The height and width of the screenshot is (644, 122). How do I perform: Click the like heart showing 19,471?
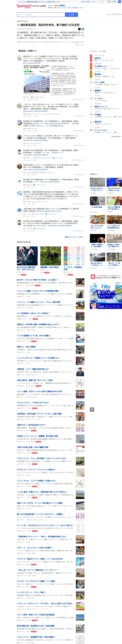point(108,268)
